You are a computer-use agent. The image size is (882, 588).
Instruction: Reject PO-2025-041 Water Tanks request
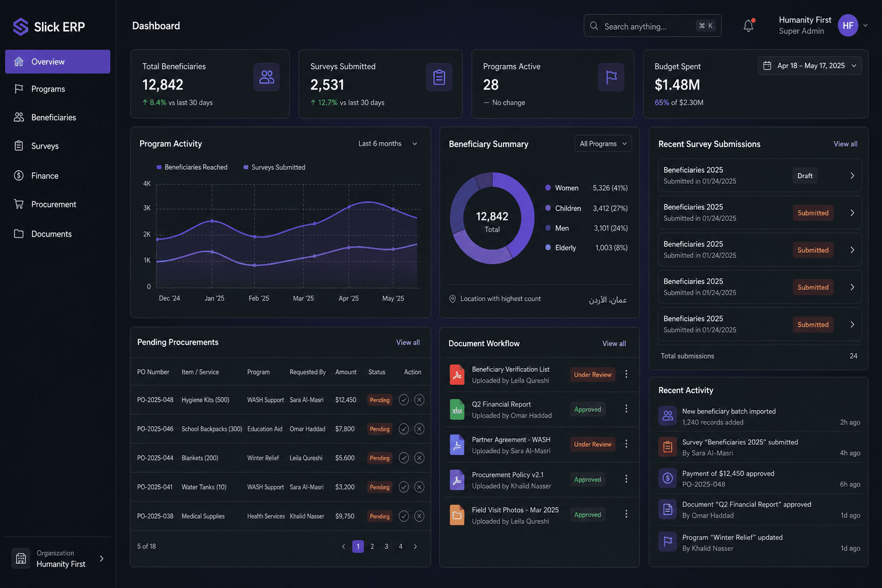(419, 487)
